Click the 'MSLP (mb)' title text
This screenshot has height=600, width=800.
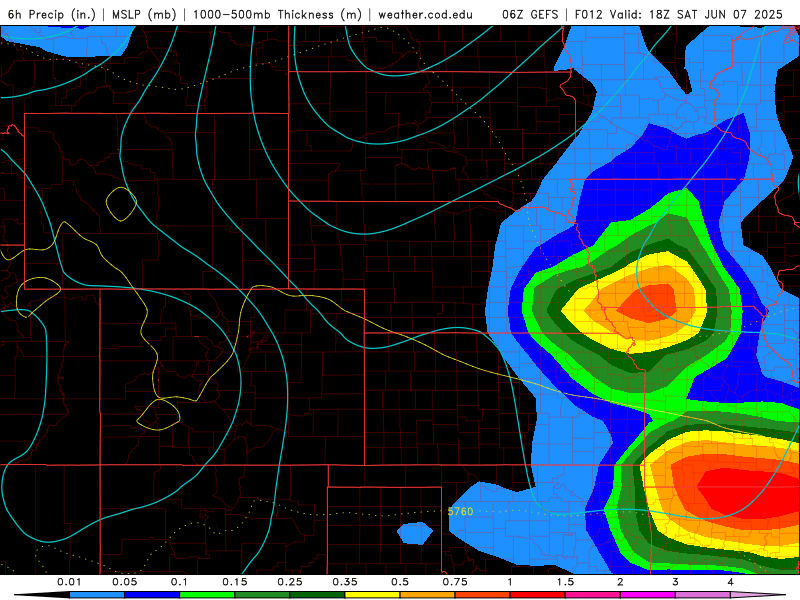click(144, 14)
